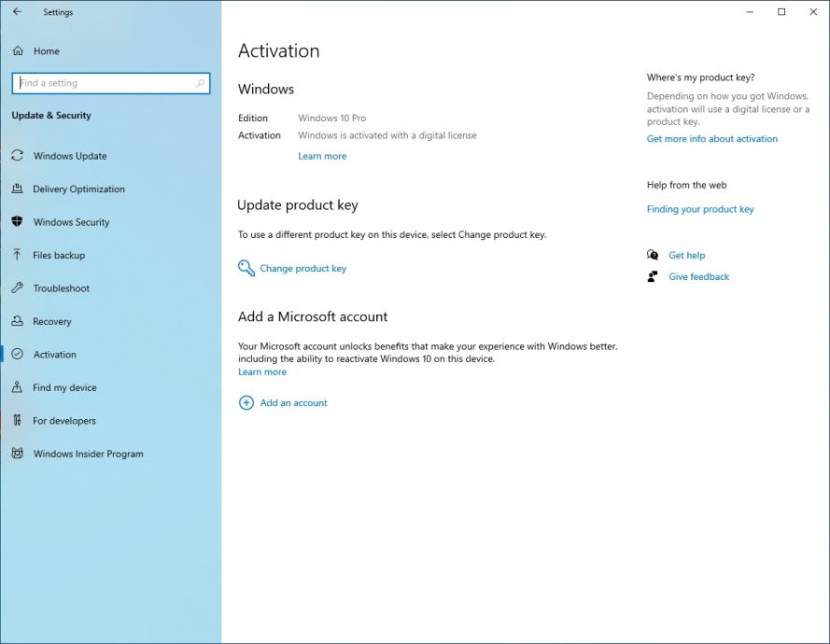Click the Troubleshoot wrench icon
830x644 pixels.
[17, 288]
